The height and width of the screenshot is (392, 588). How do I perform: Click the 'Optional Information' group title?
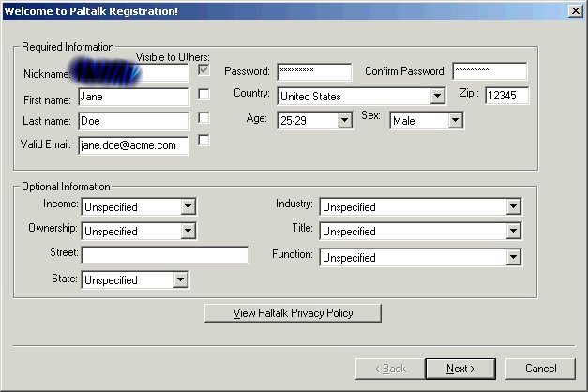[66, 187]
